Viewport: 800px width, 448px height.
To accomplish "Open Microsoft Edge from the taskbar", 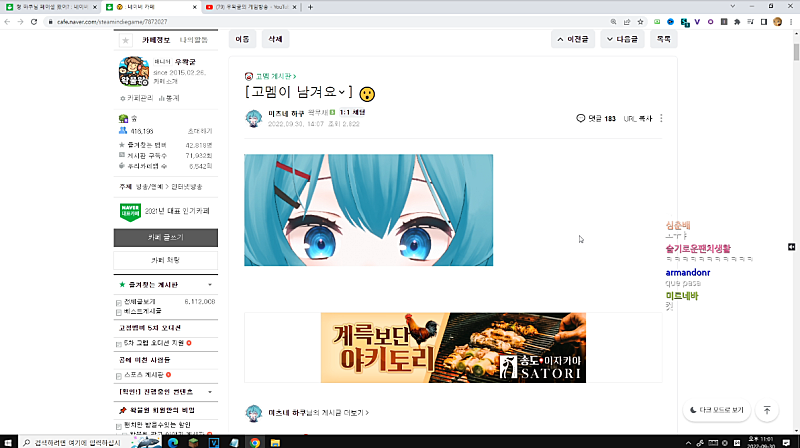I will (173, 442).
